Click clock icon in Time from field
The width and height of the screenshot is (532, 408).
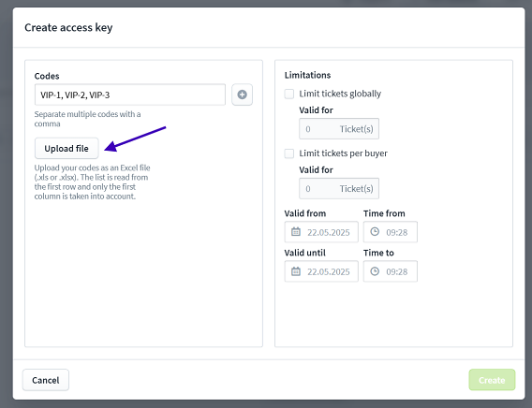click(x=375, y=232)
